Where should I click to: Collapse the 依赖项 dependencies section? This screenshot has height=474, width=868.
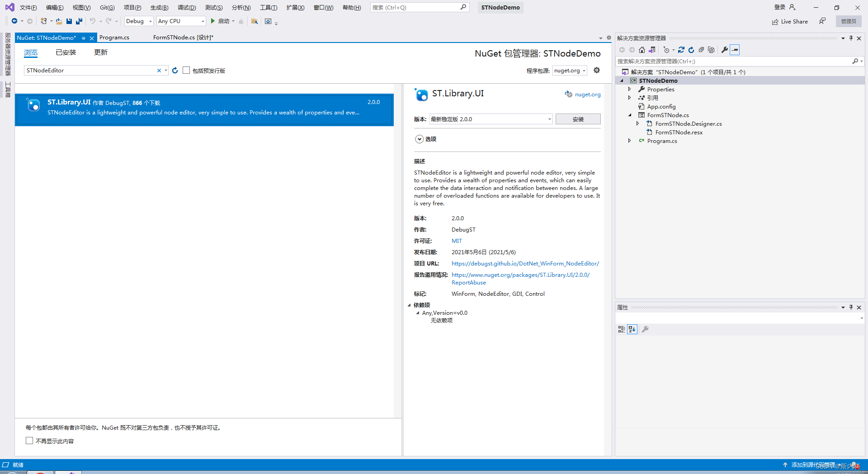[x=409, y=305]
